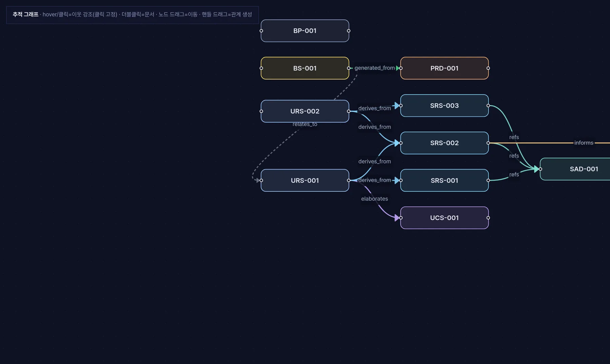Open the PRD-001 node

(x=444, y=68)
